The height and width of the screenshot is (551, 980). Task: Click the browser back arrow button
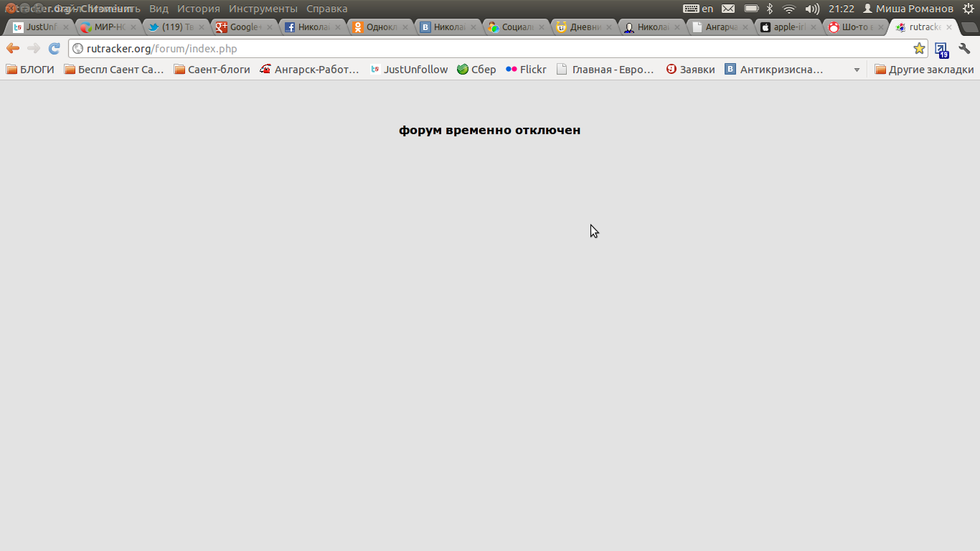[x=13, y=48]
